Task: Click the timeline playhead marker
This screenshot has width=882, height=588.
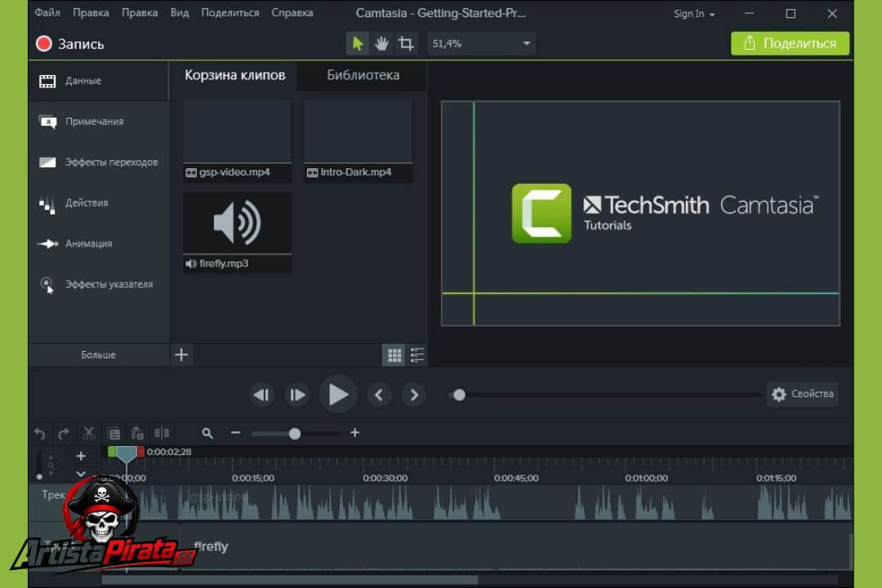Action: pos(126,455)
